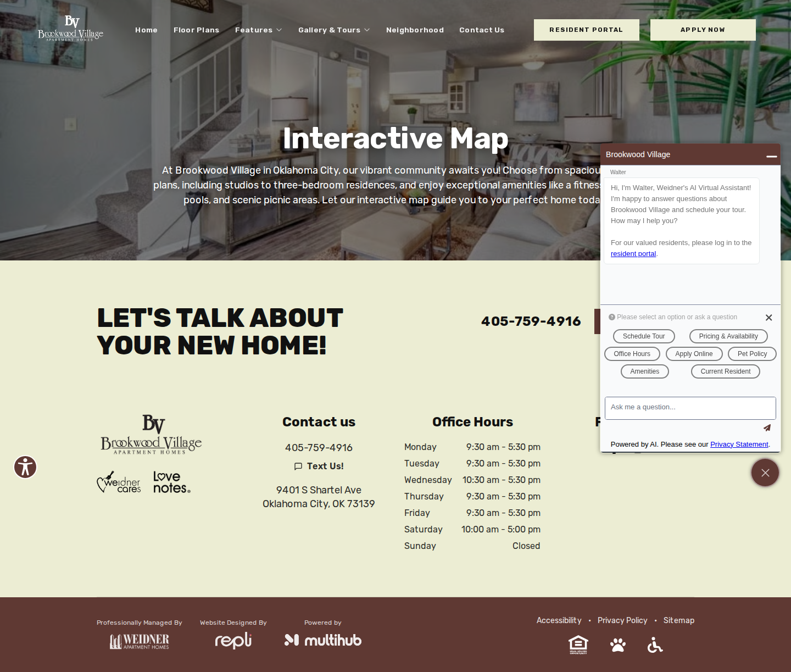Minimize the Brookwood Village chat window

772,155
